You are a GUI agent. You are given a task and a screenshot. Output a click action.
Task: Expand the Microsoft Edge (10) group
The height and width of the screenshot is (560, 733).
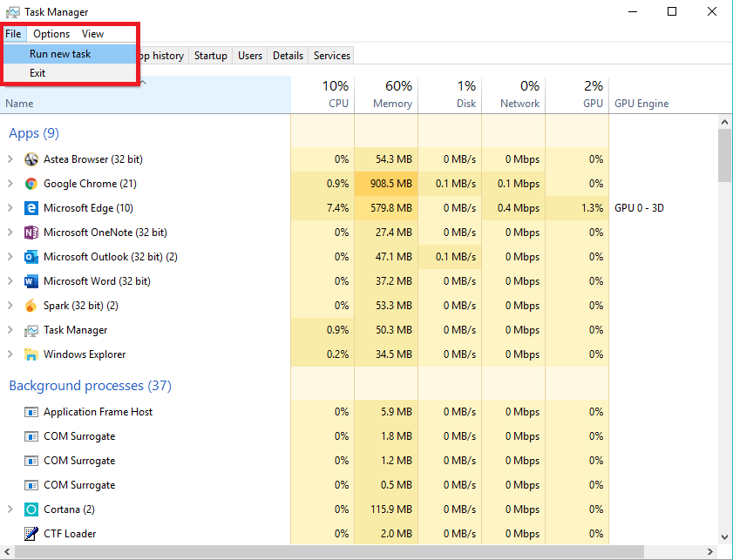pos(10,208)
